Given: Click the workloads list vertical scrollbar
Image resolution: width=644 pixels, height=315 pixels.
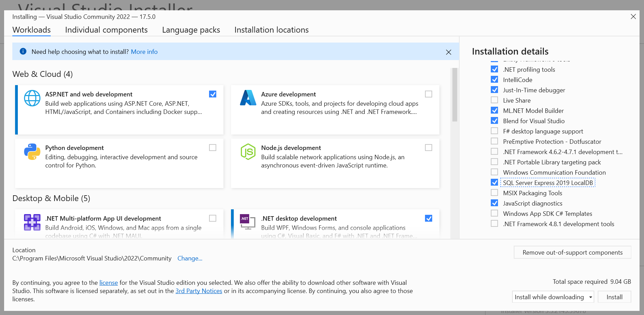Looking at the screenshot, I should click(455, 95).
